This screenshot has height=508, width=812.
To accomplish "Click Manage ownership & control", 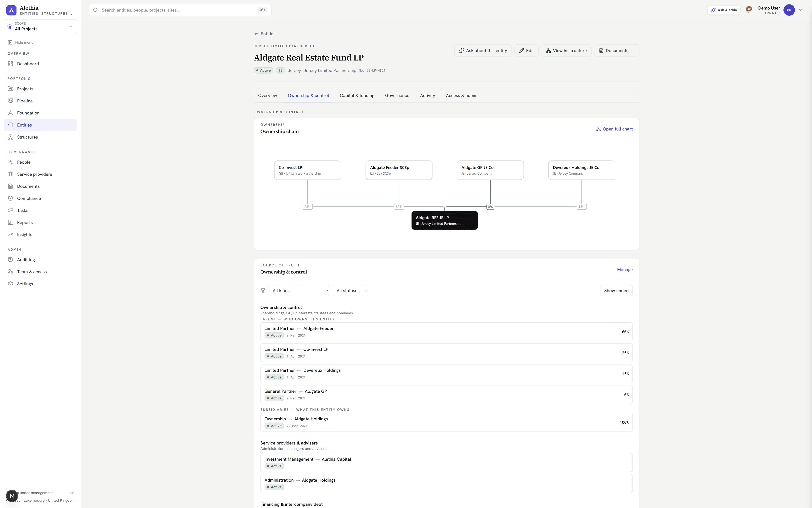I will [624, 270].
